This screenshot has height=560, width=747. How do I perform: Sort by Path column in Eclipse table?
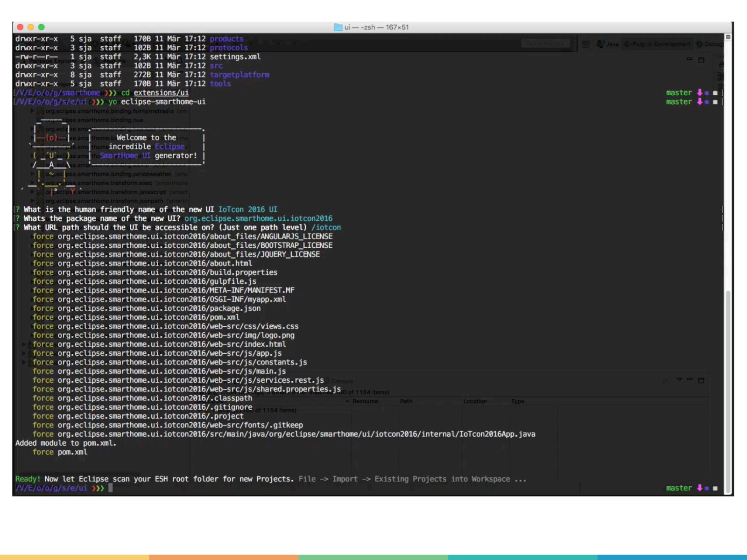click(406, 401)
